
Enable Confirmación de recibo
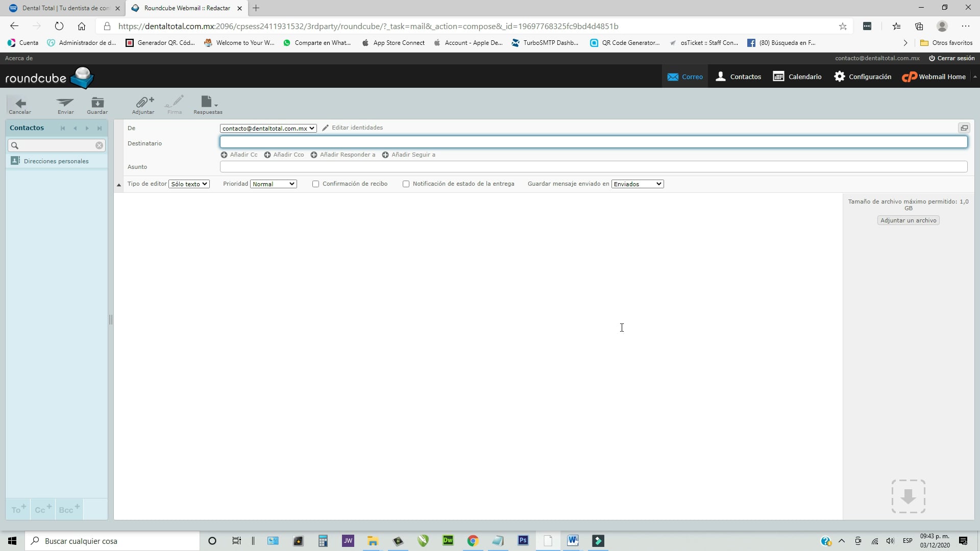pyautogui.click(x=316, y=184)
